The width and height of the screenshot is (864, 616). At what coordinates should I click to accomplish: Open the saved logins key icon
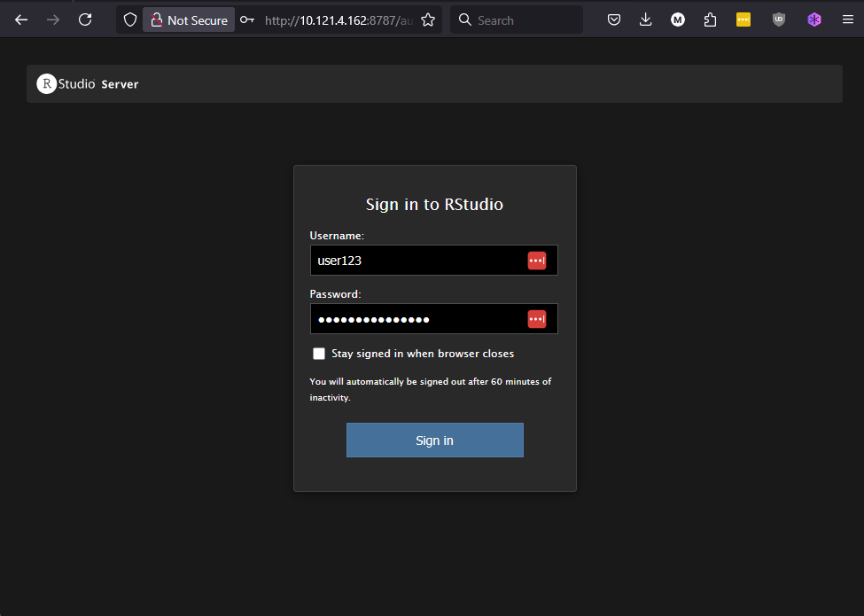point(247,20)
